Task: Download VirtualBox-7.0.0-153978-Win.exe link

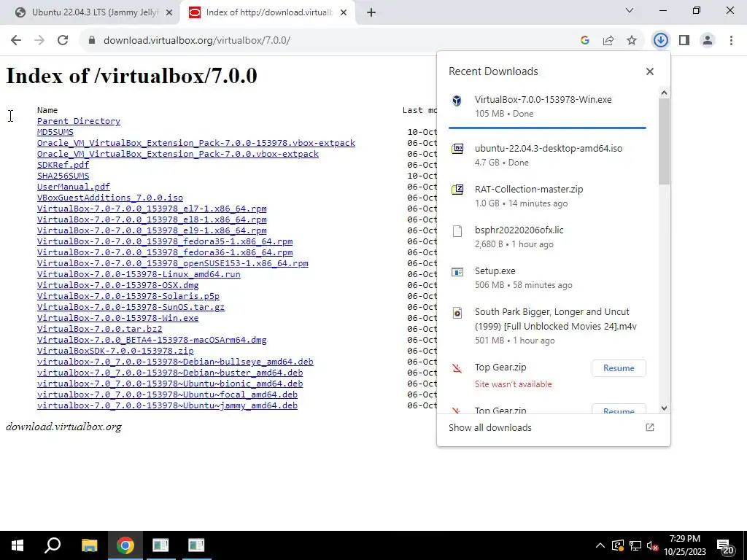Action: tap(117, 318)
